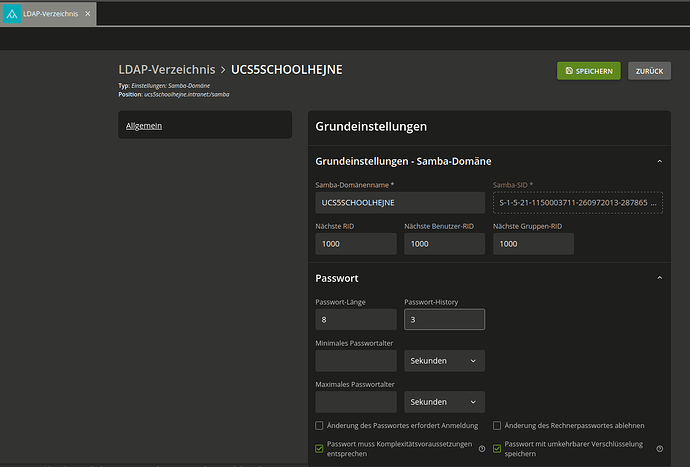
Task: Click the Nächste Benutzer-RID field
Action: click(x=444, y=244)
